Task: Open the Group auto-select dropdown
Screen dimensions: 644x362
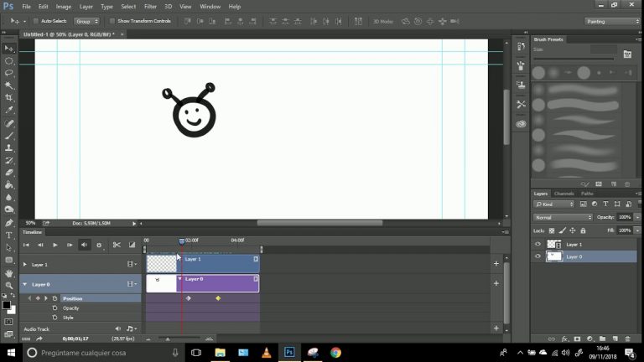Action: pos(86,21)
